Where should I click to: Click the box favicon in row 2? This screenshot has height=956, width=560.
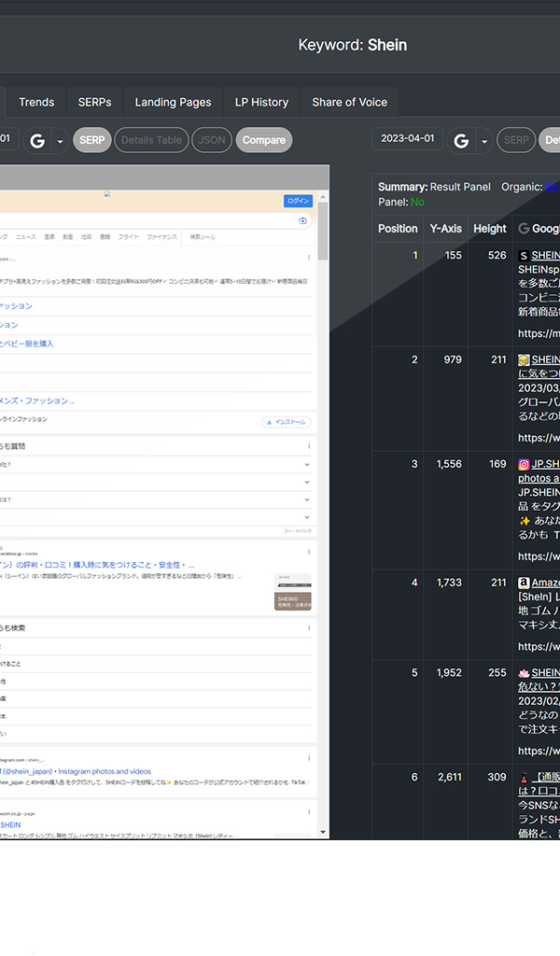tap(524, 359)
